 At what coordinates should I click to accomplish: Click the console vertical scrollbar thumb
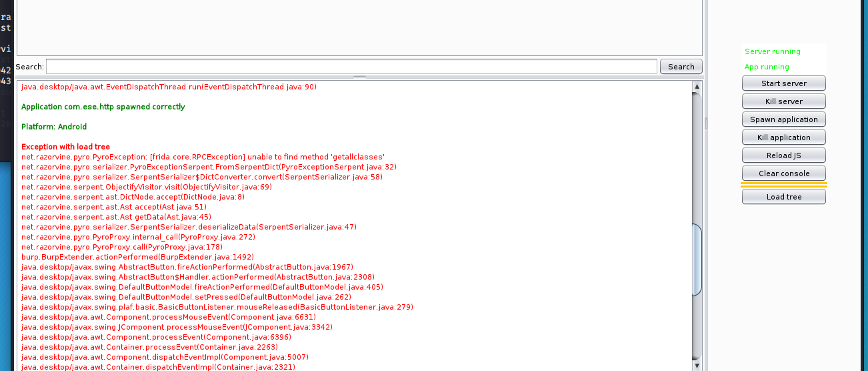pos(697,260)
